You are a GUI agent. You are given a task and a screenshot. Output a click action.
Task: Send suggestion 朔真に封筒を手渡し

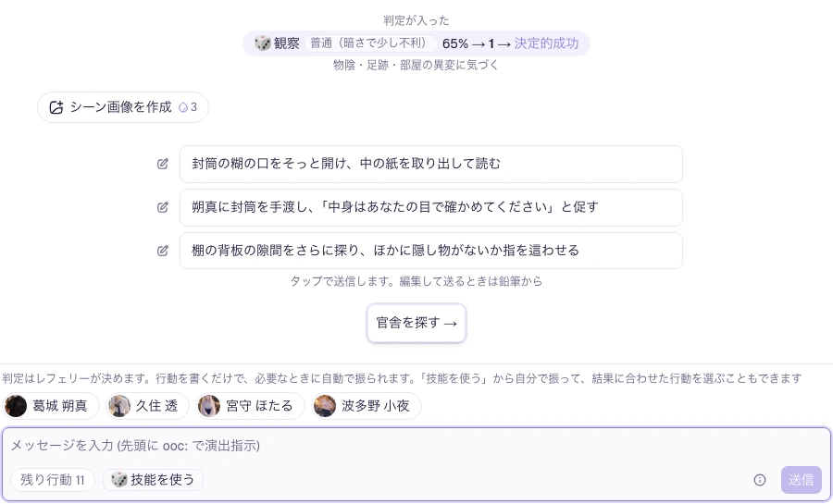(430, 207)
